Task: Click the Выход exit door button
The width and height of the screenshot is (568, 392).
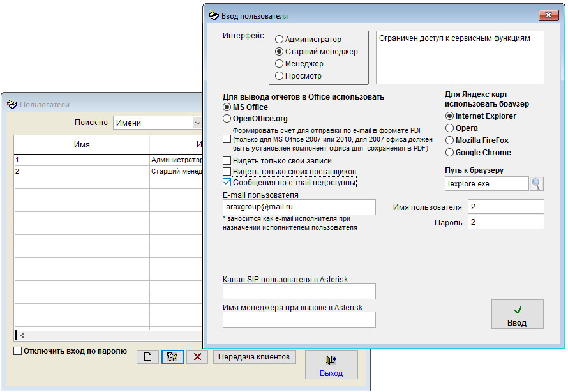Action: coord(331,365)
